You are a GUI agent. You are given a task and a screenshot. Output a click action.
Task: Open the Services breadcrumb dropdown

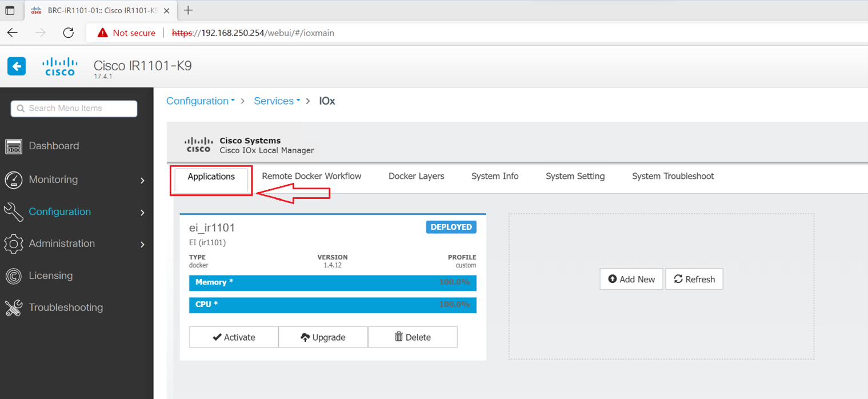tap(277, 101)
